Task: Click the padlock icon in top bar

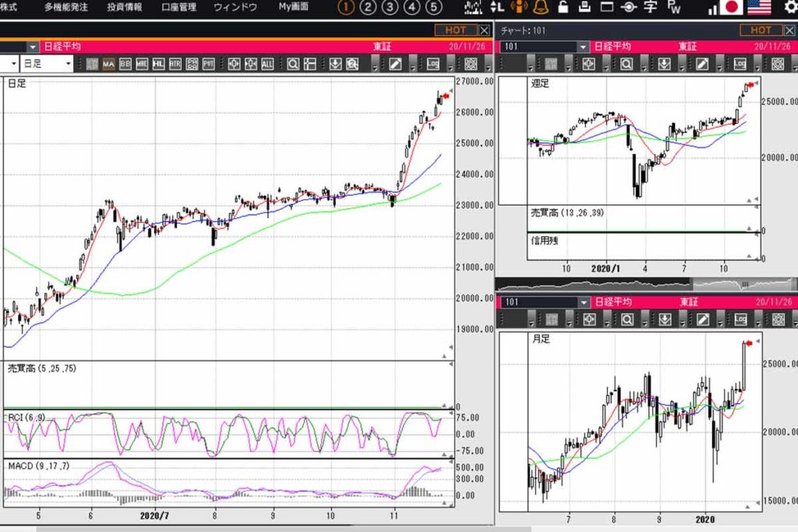Action: coord(562,8)
